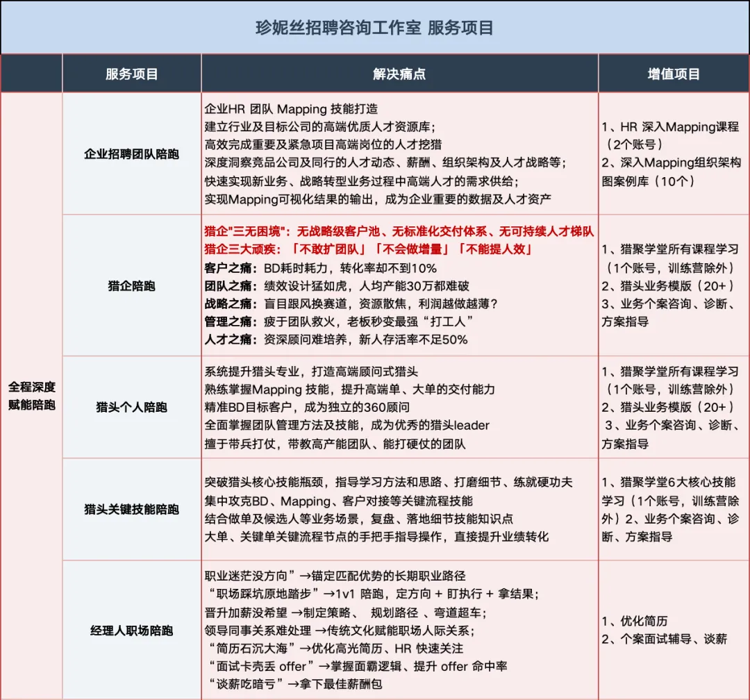Image resolution: width=750 pixels, height=700 pixels.
Task: Click the line 人才之痛: 资深顾问难培养
Action: click(x=336, y=340)
